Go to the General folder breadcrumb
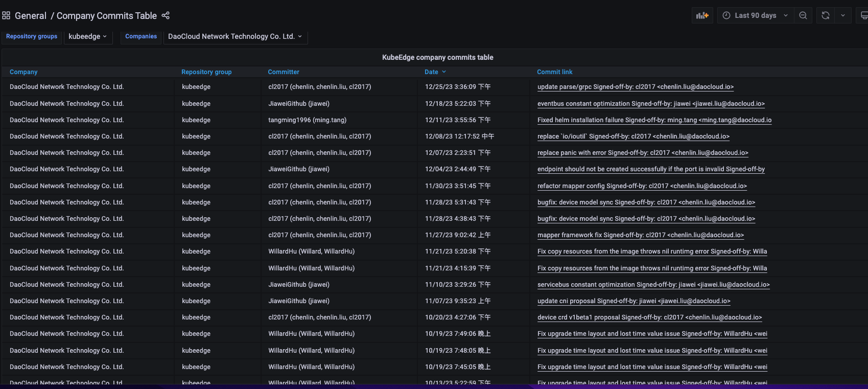This screenshot has height=389, width=868. pyautogui.click(x=31, y=16)
